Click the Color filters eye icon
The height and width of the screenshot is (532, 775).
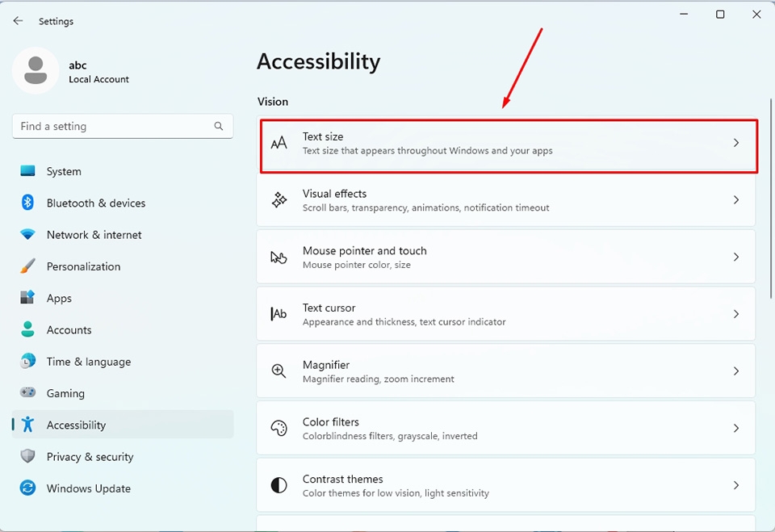(x=279, y=428)
